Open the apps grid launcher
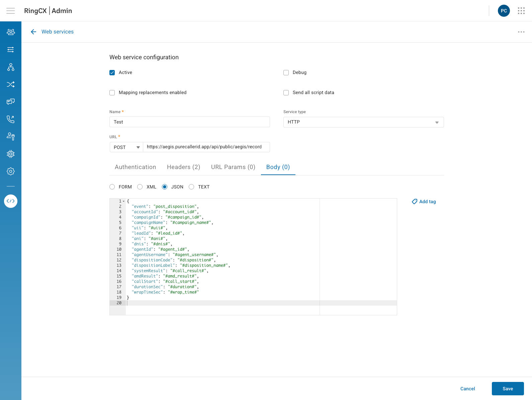 coord(521,11)
